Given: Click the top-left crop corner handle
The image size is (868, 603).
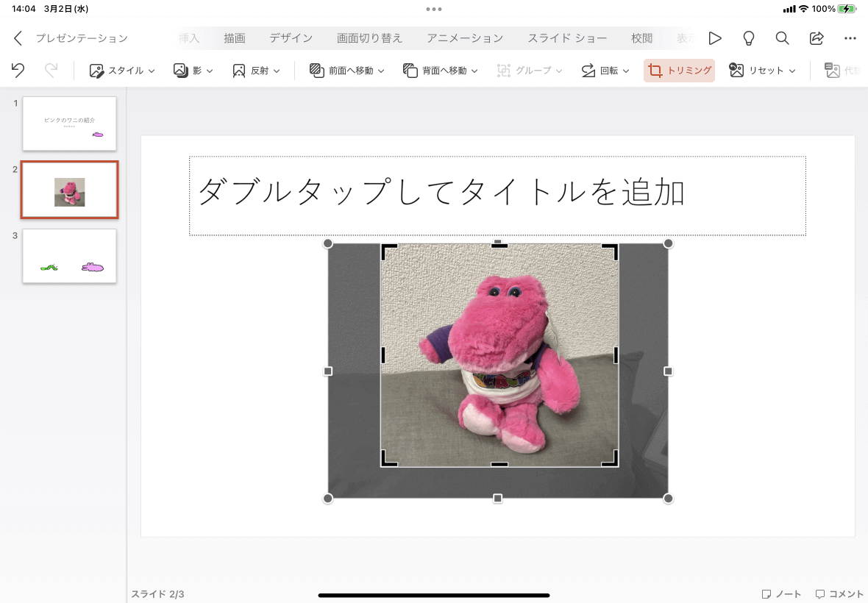Looking at the screenshot, I should [388, 250].
